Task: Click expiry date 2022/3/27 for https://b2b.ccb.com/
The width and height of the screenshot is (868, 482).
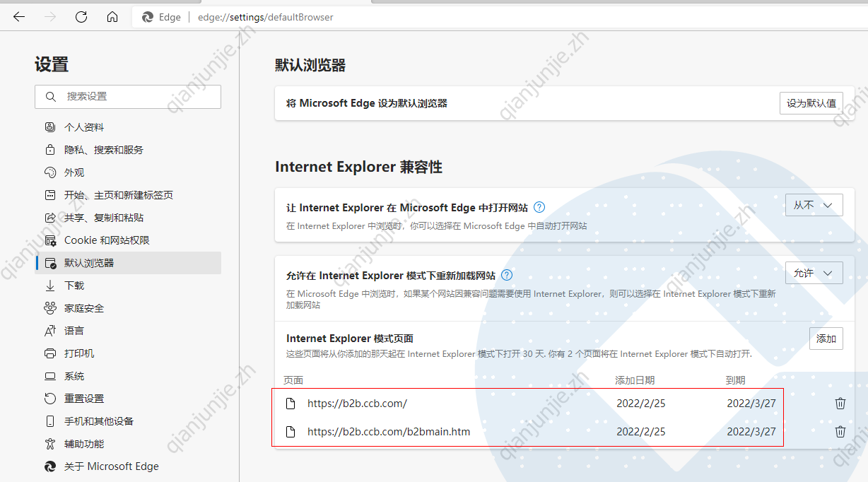Action: pyautogui.click(x=751, y=404)
